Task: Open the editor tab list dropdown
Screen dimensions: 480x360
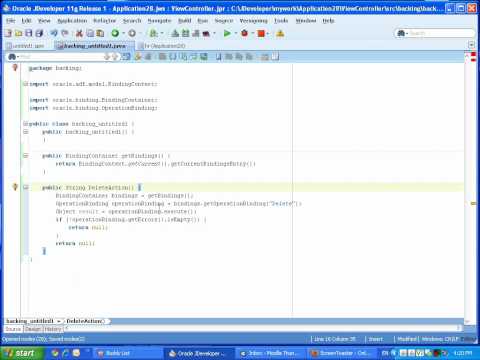Action: tap(471, 45)
